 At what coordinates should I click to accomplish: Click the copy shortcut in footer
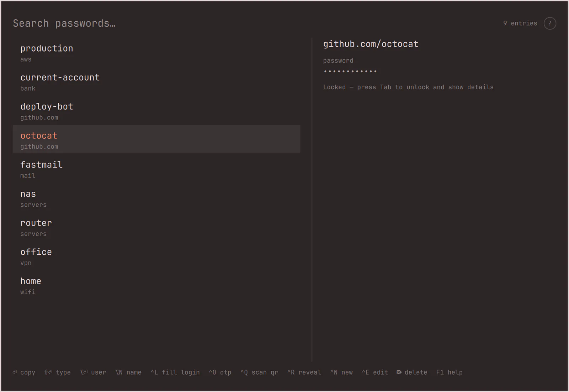point(24,372)
